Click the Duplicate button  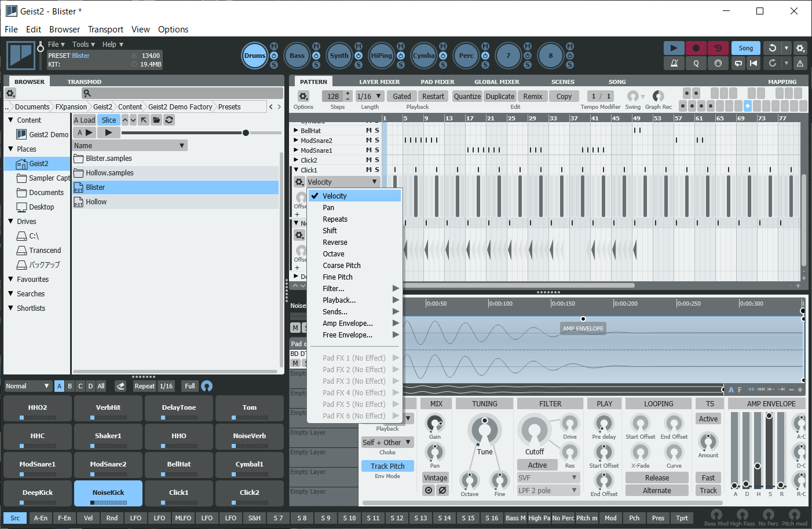tap(500, 97)
